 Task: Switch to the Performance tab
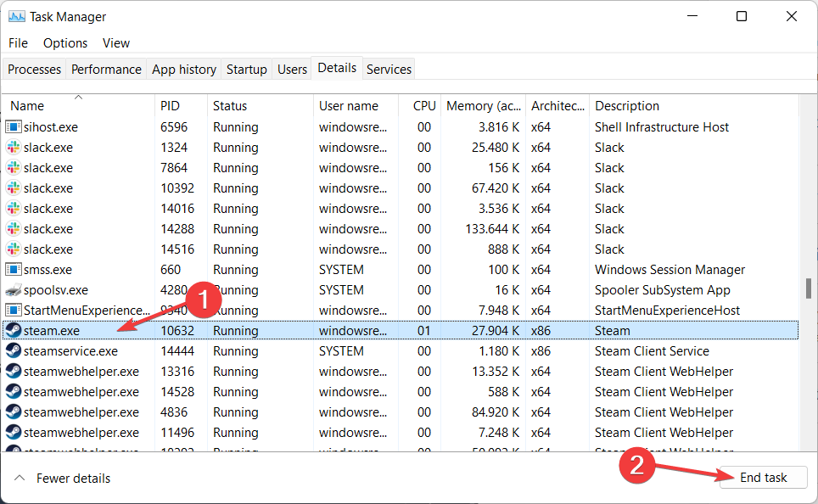[x=106, y=70]
